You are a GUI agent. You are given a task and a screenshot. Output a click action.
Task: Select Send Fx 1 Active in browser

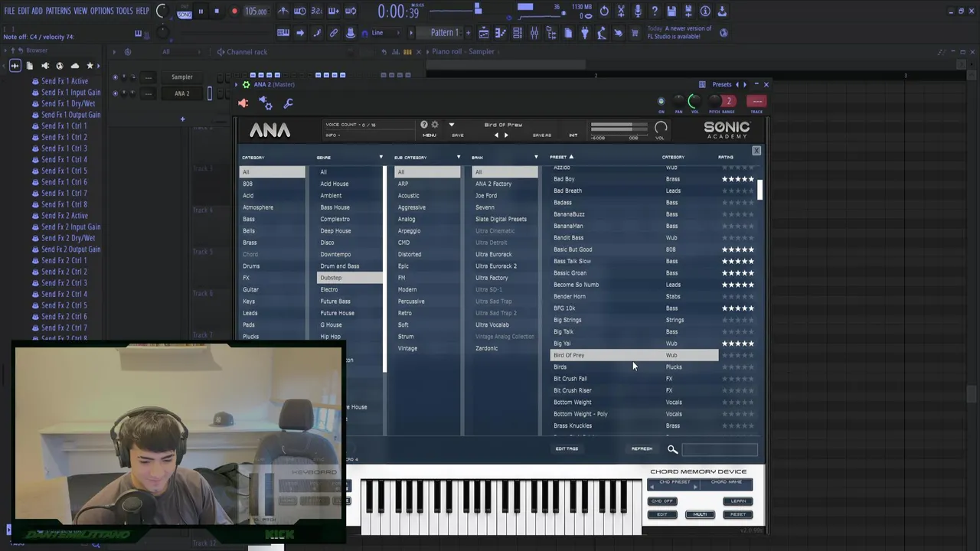[64, 81]
